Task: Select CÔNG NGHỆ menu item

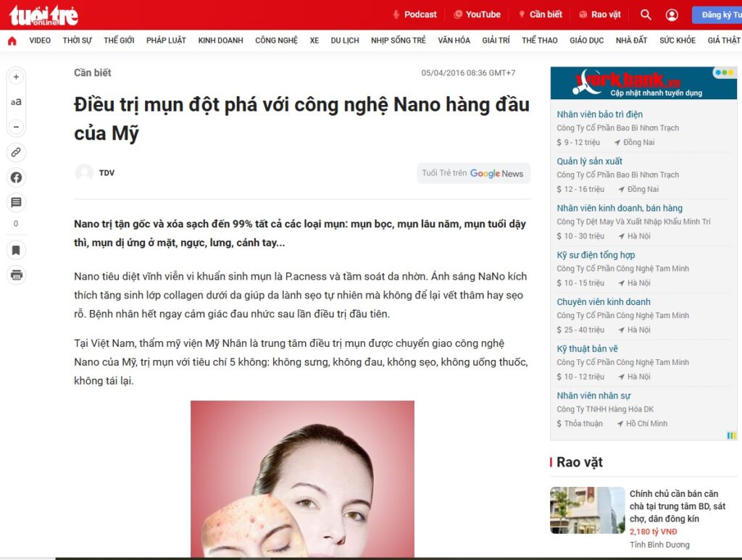Action: [276, 41]
